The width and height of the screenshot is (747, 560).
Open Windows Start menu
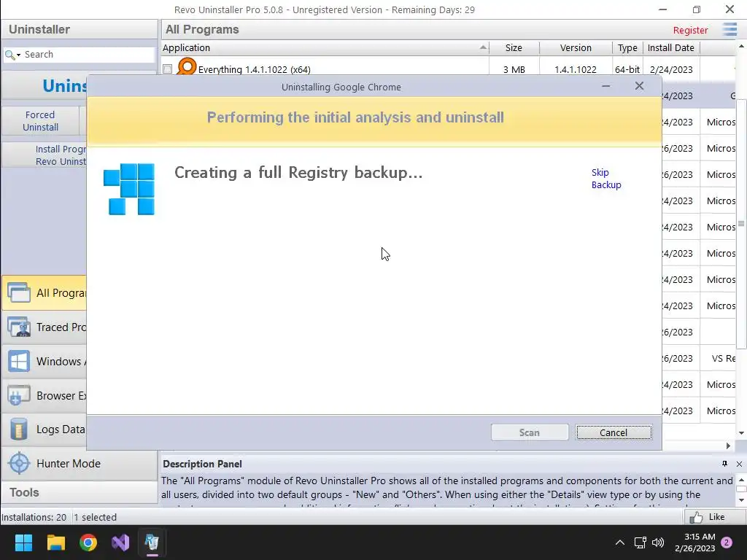tap(24, 542)
